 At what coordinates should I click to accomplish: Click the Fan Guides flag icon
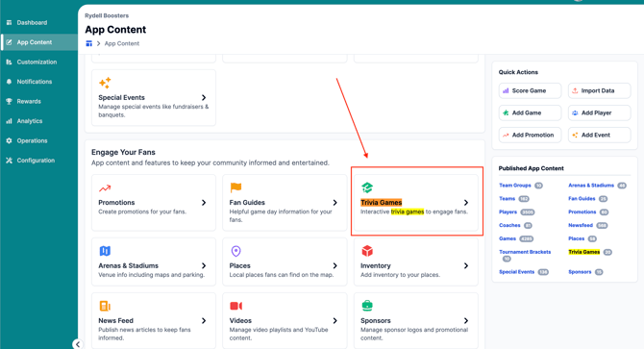pyautogui.click(x=235, y=187)
